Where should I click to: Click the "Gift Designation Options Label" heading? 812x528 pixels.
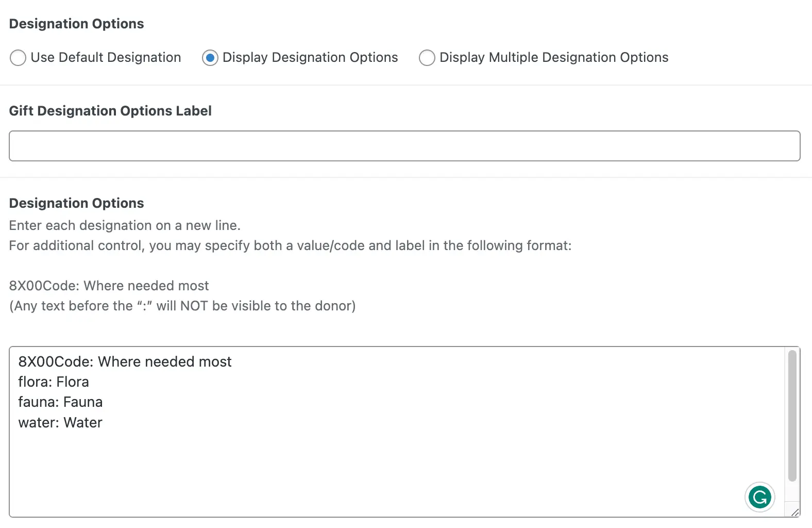click(110, 111)
